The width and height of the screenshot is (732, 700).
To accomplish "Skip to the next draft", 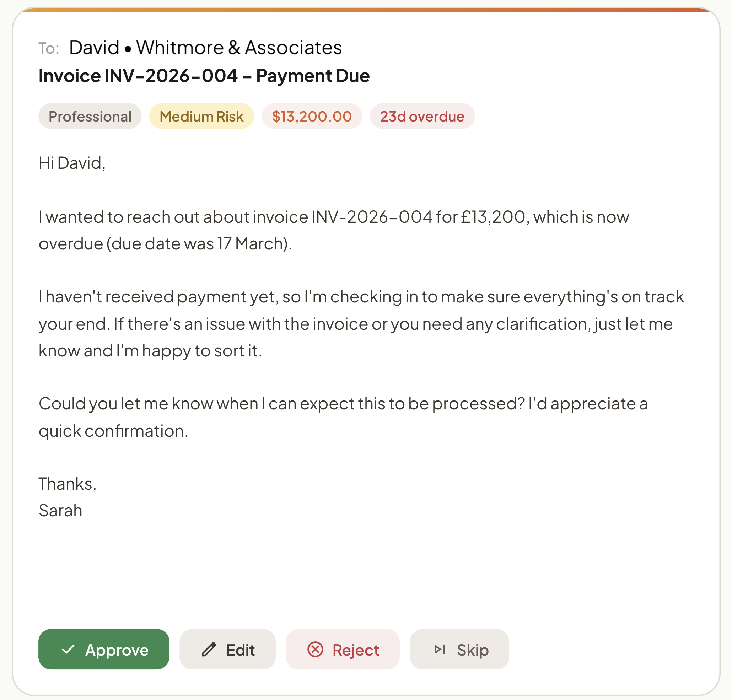I will 459,650.
